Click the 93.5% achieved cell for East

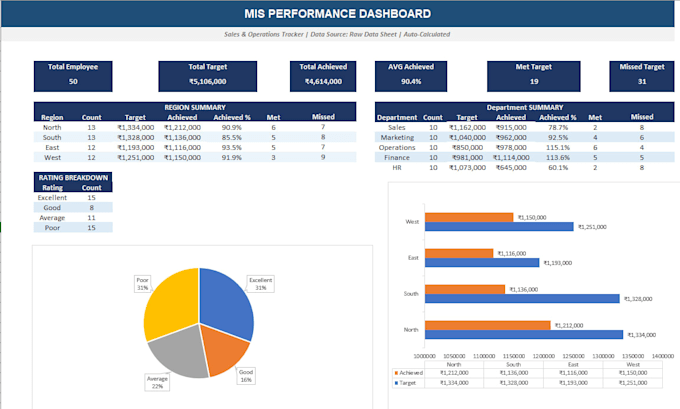point(232,147)
